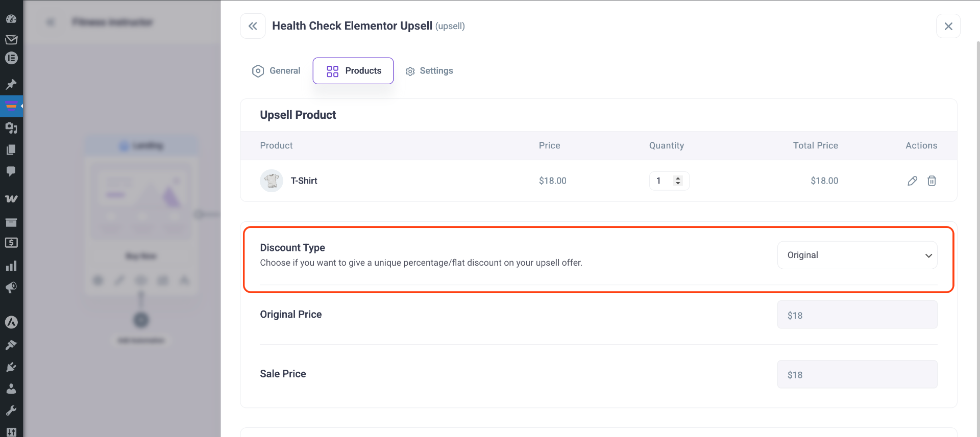Click the Original Price field
Viewport: 980px width, 437px height.
[x=857, y=315]
